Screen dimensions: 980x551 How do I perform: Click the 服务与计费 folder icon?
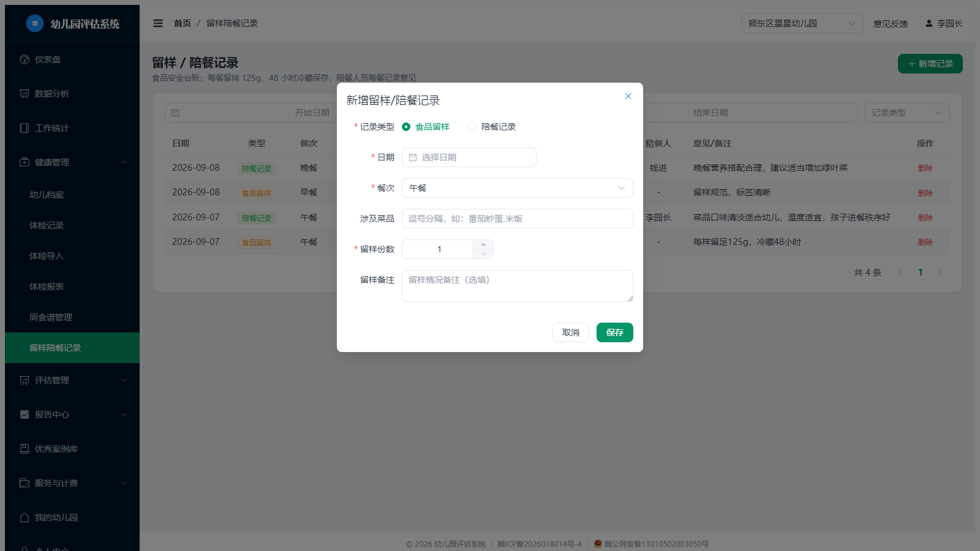point(24,483)
